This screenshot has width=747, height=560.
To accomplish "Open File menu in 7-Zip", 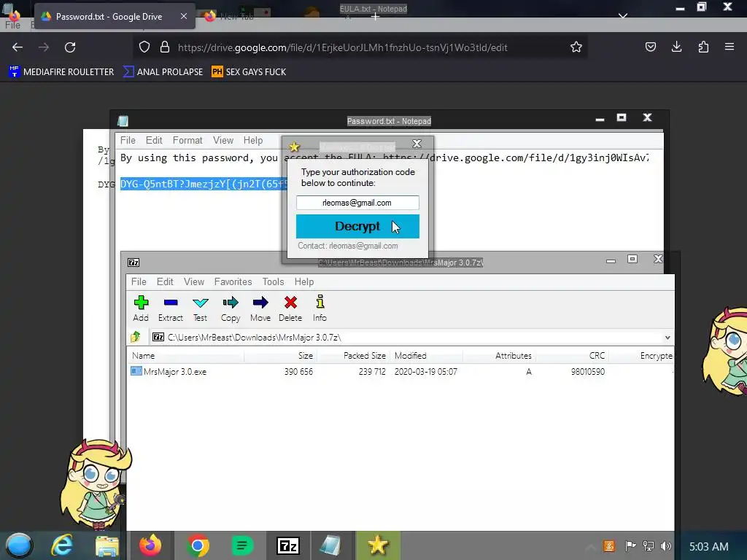I will click(139, 282).
